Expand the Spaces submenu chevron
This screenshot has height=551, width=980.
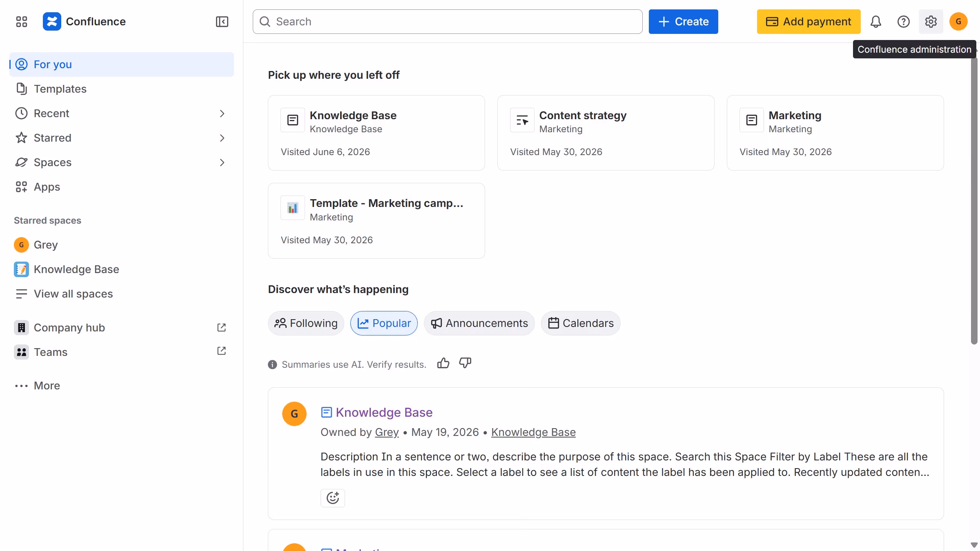(222, 162)
